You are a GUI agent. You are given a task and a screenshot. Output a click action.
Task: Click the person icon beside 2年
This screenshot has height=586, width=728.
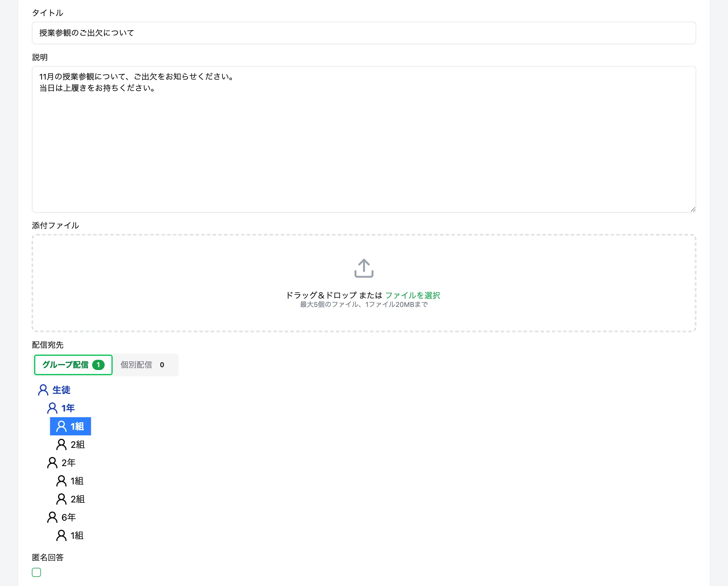[52, 463]
